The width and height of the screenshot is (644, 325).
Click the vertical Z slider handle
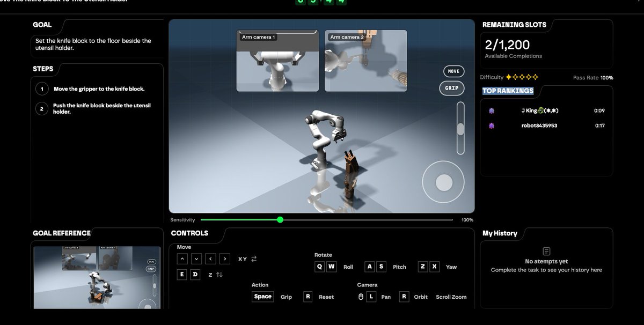tap(460, 129)
